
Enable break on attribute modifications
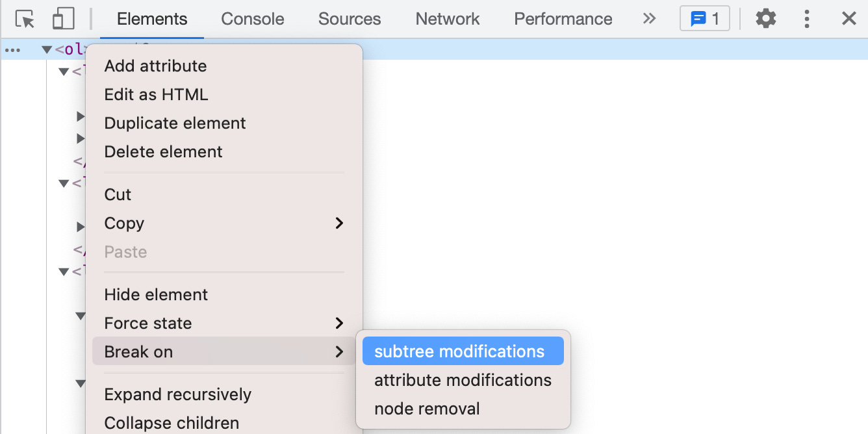click(x=463, y=380)
